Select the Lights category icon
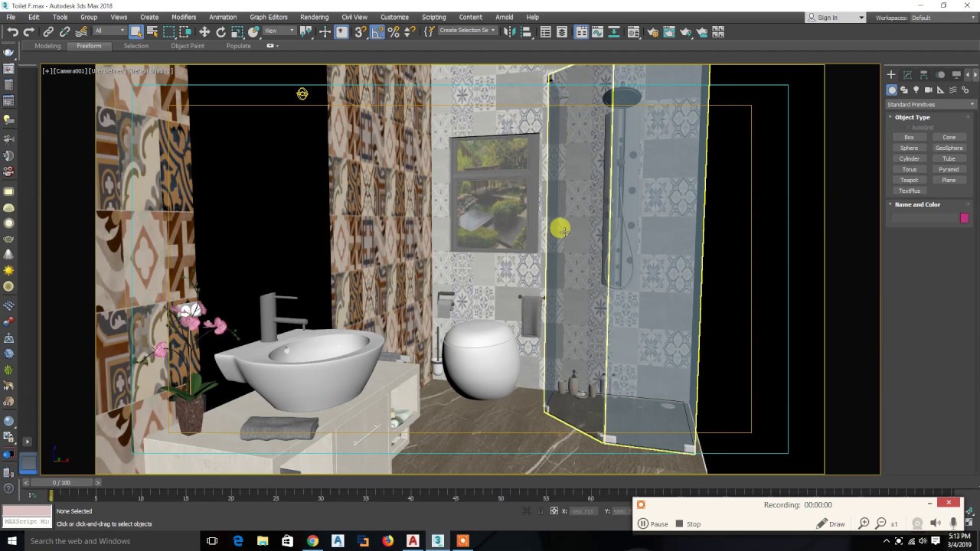This screenshot has width=980, height=551. click(916, 90)
